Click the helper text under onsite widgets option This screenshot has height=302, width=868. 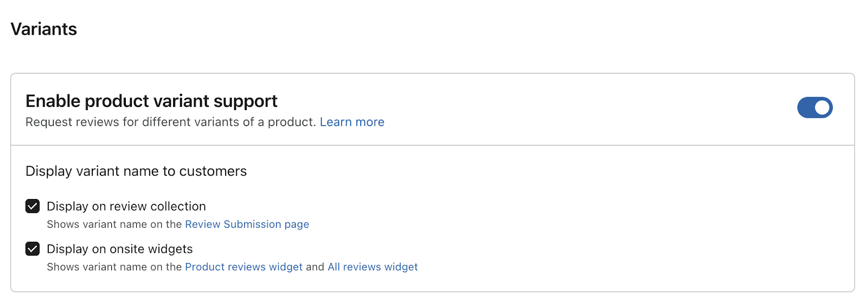114,267
